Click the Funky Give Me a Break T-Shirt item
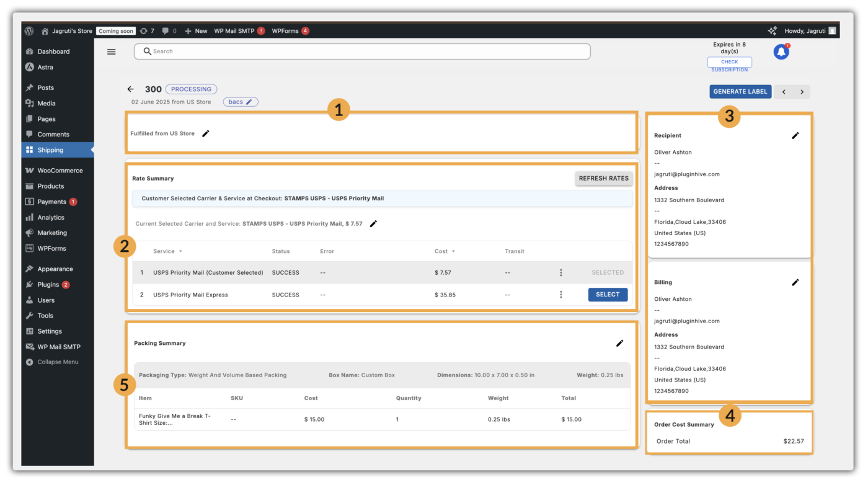868x482 pixels. [175, 420]
